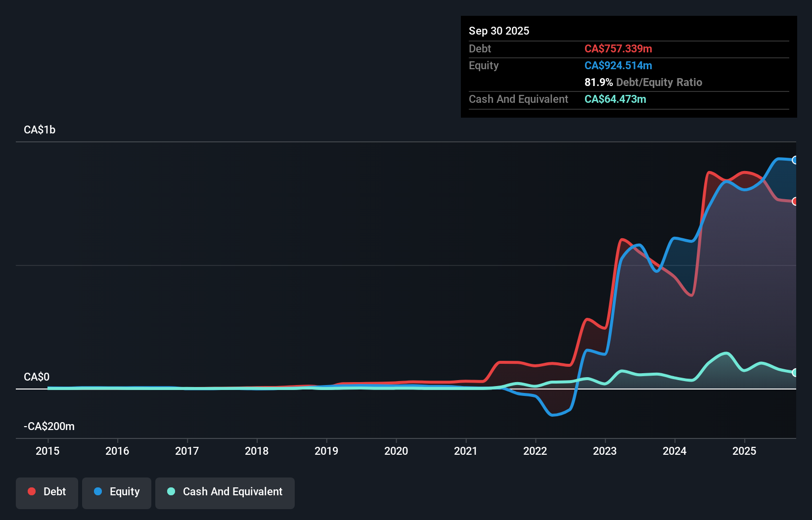Click the blue Equity value in the tooltip
Image resolution: width=812 pixels, height=520 pixels.
pyautogui.click(x=618, y=65)
